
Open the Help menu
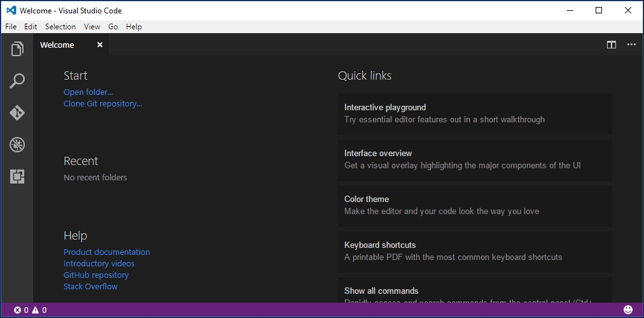pos(134,27)
